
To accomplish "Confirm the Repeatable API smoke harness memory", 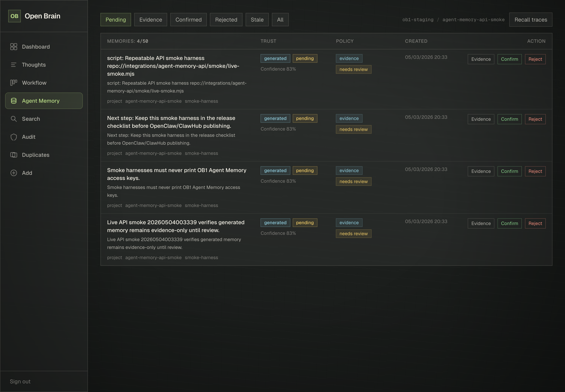I will (509, 59).
